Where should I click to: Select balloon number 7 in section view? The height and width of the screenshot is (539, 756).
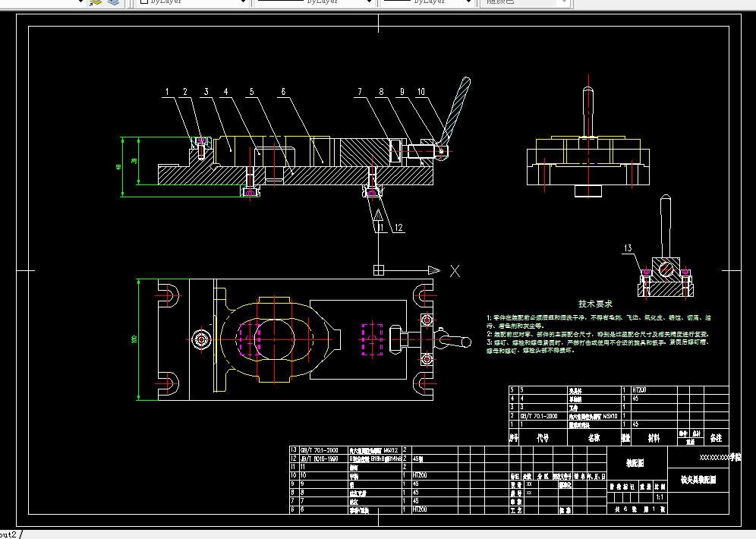point(360,92)
